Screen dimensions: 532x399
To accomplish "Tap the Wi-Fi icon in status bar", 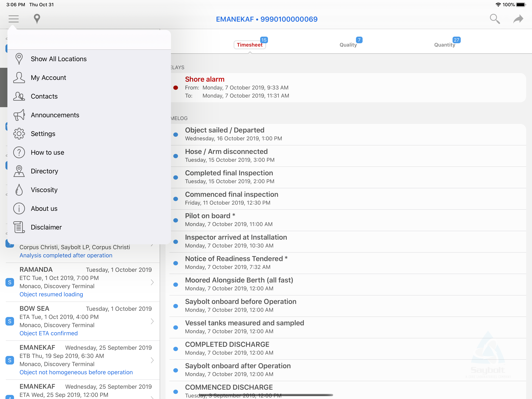I will (x=498, y=4).
